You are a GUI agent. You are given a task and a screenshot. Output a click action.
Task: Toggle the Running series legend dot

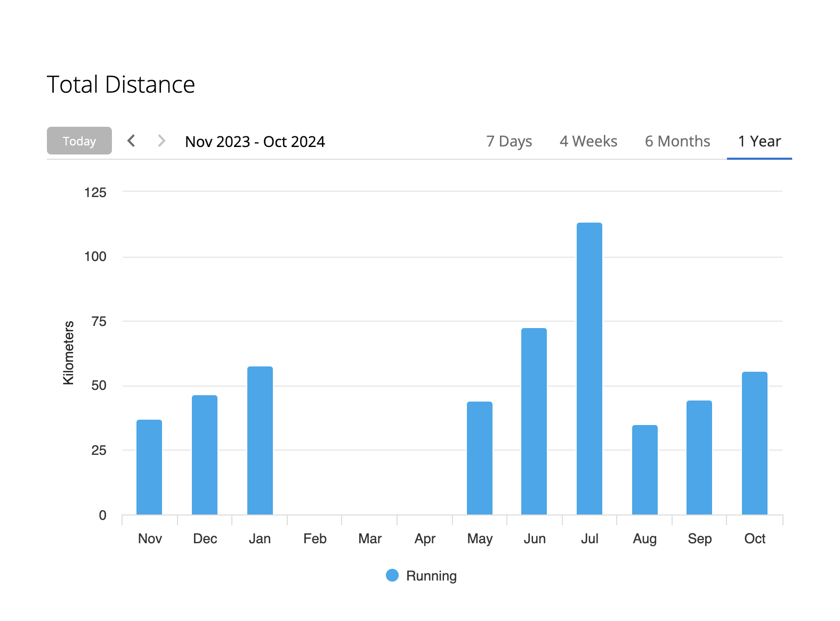click(392, 575)
